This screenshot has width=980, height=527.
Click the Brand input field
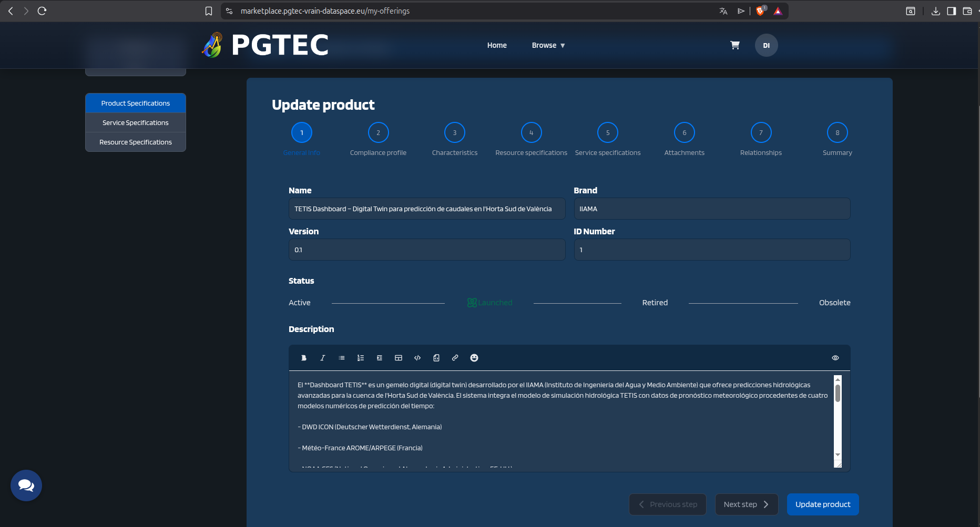tap(712, 209)
